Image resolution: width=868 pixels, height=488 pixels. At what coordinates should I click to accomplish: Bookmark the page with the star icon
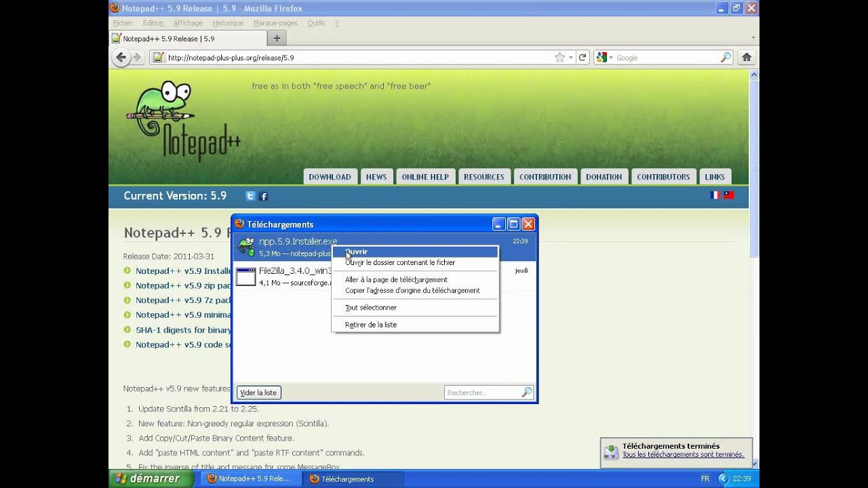click(x=559, y=58)
